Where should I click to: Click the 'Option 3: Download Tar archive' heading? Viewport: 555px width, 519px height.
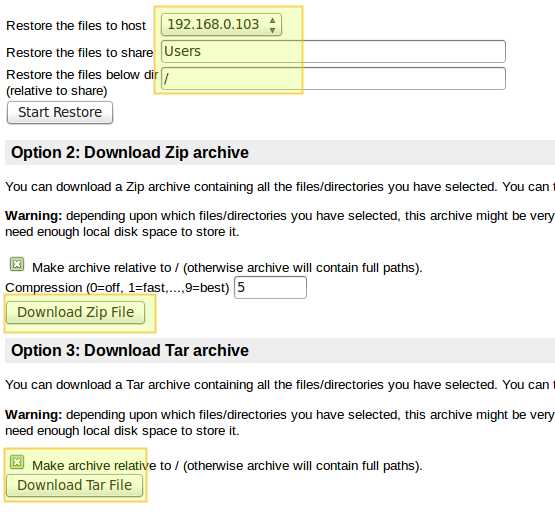tap(130, 350)
